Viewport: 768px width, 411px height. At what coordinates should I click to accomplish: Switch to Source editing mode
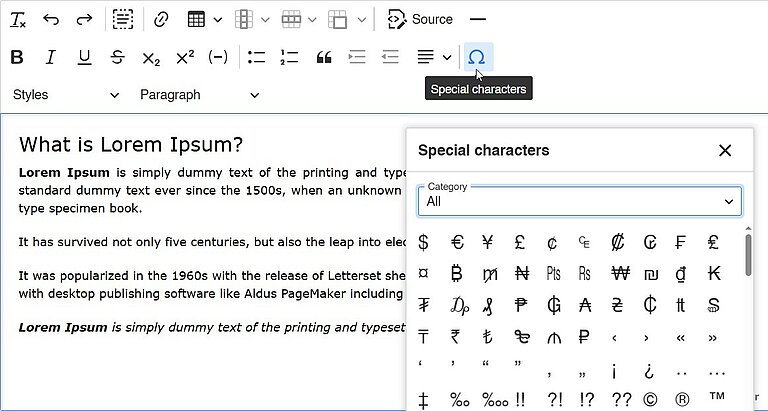point(420,19)
